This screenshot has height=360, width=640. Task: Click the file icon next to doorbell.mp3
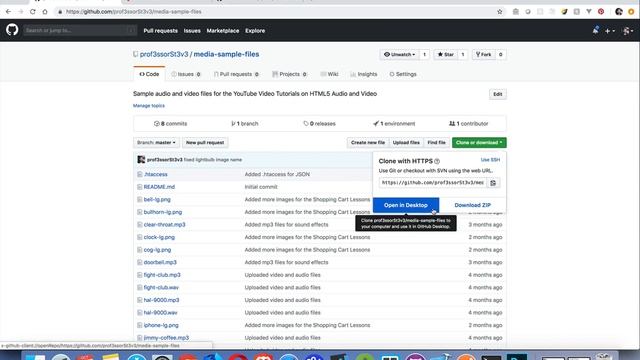140,262
